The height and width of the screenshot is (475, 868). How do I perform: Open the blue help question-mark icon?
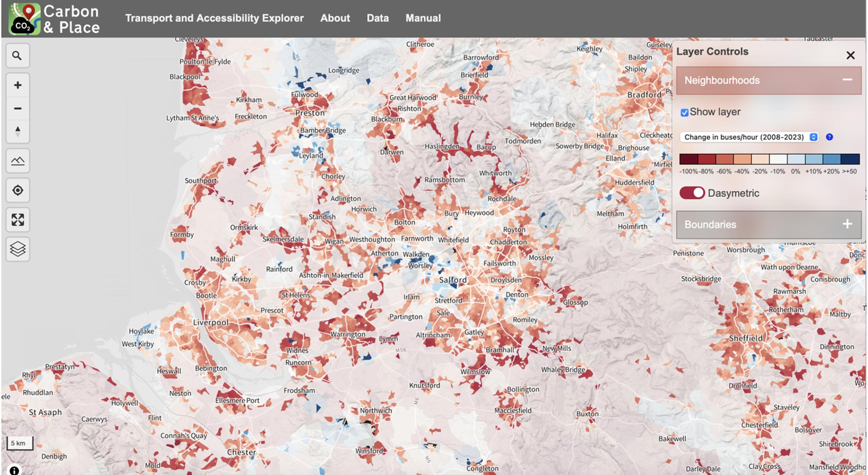point(829,137)
